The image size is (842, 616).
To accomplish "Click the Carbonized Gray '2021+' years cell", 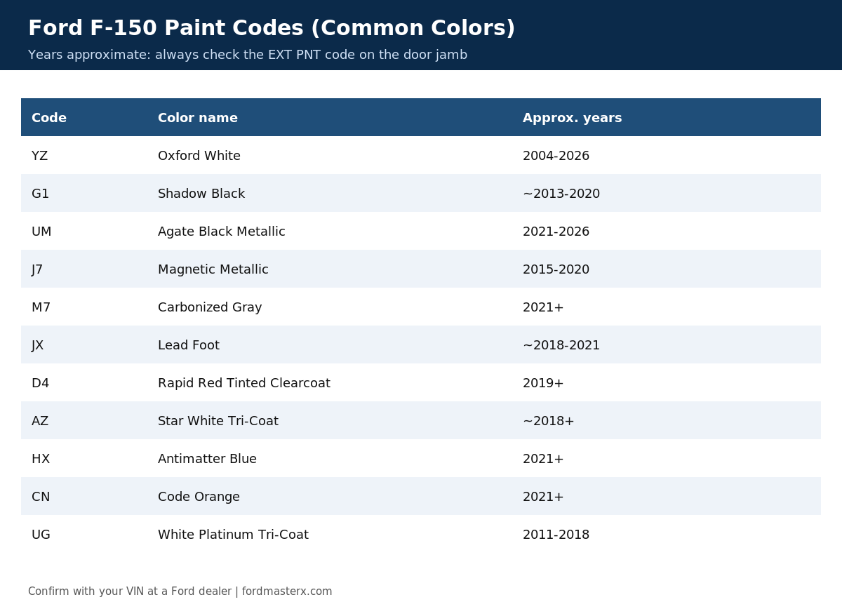I will 543,307.
